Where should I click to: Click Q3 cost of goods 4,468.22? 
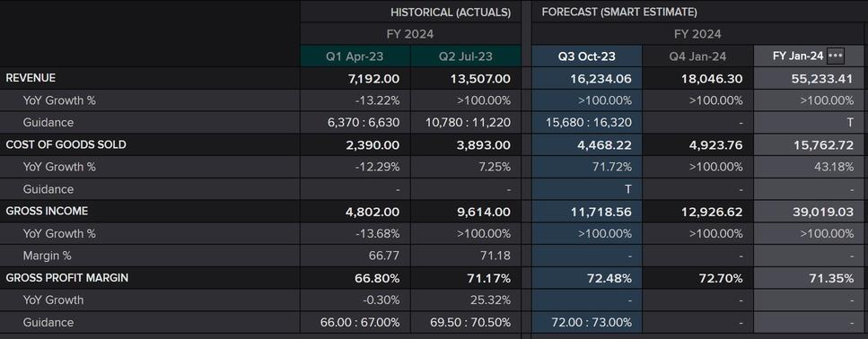[x=604, y=145]
